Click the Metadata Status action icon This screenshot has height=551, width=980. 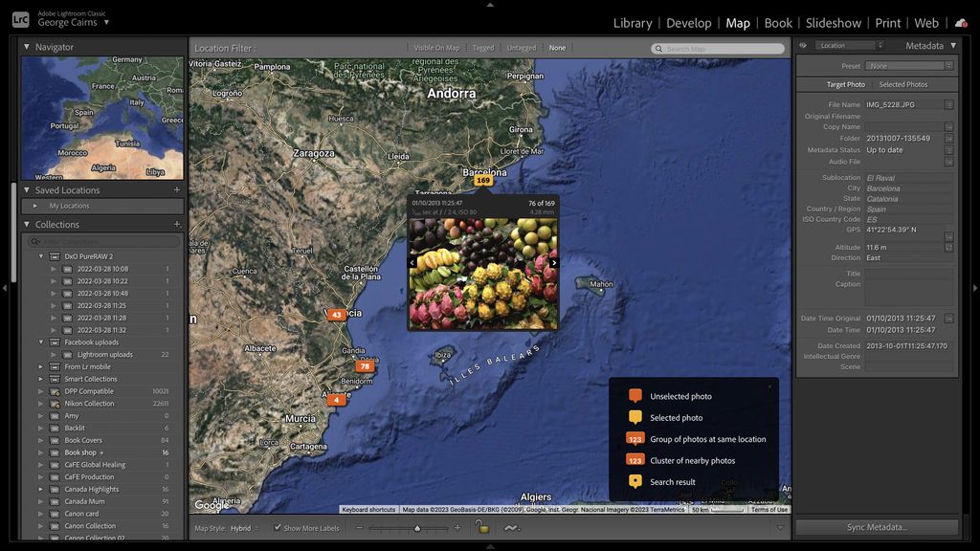coord(948,150)
